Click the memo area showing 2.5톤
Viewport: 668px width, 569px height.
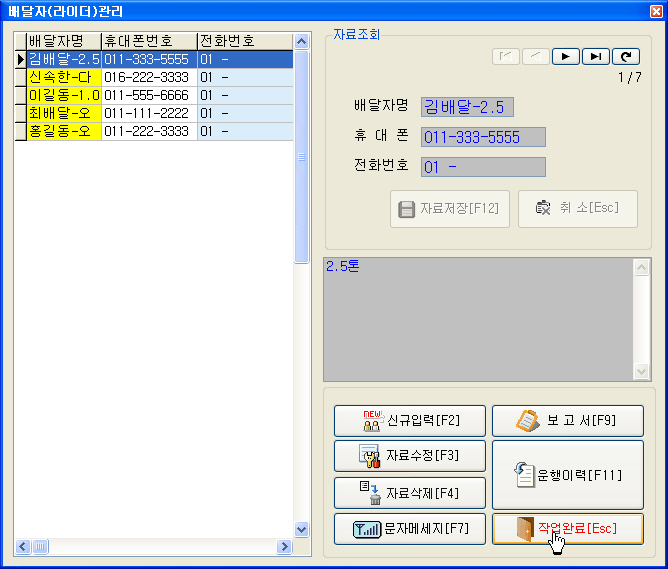click(x=479, y=319)
